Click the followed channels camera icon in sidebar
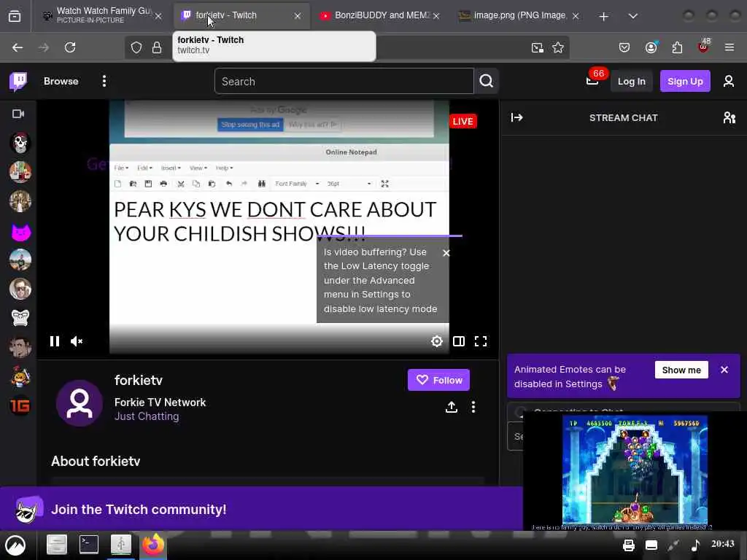This screenshot has height=560, width=747. [18, 114]
